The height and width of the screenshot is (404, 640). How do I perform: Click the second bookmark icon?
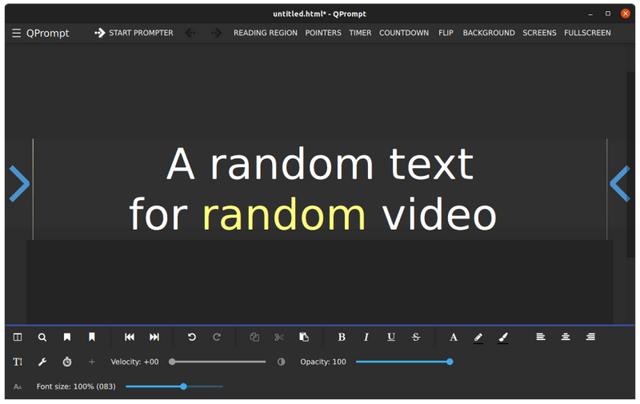92,337
